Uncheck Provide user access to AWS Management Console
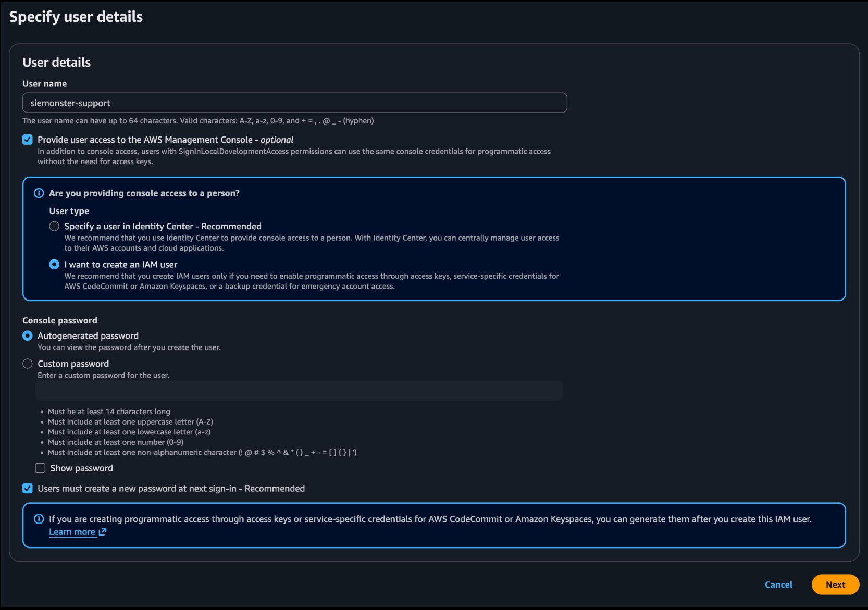 (28, 140)
